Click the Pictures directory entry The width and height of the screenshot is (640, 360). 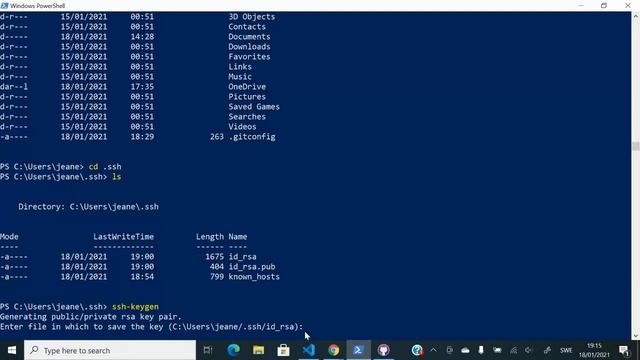tap(247, 97)
